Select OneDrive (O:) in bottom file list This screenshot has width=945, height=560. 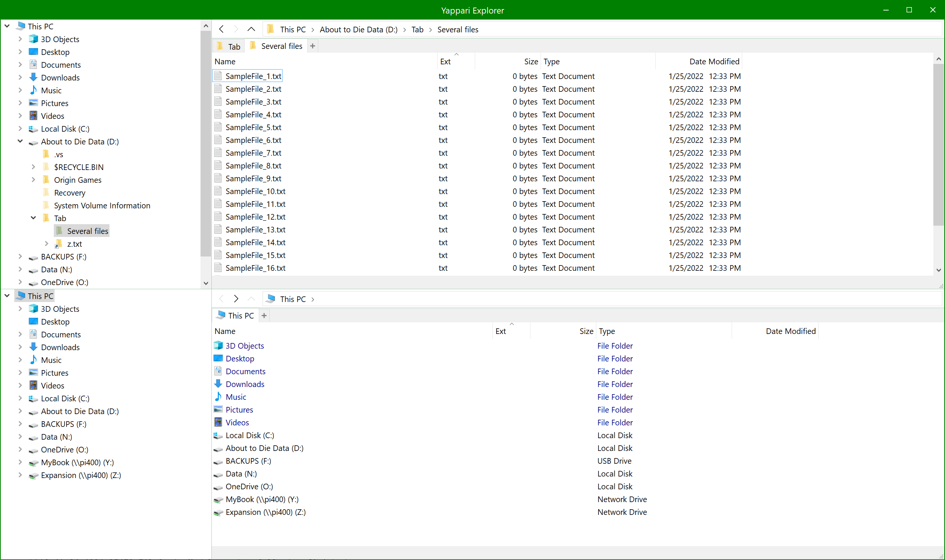point(249,486)
